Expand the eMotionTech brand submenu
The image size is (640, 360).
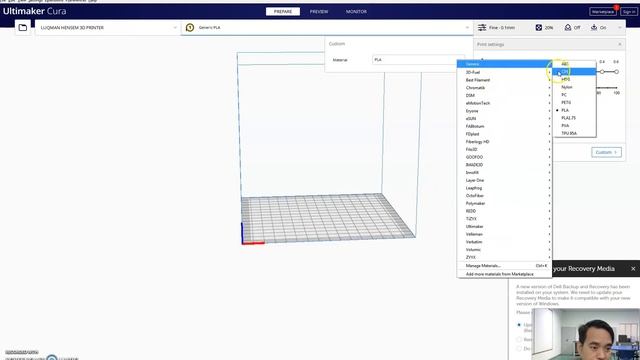tap(504, 103)
